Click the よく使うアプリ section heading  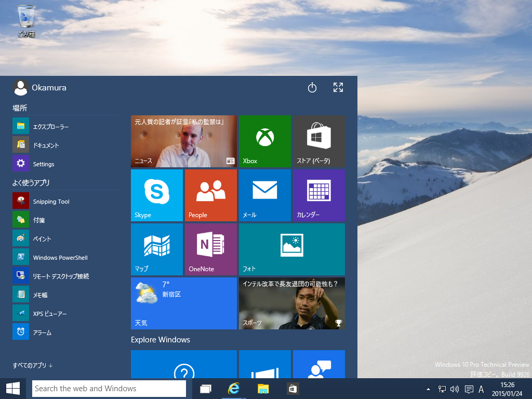pos(31,182)
